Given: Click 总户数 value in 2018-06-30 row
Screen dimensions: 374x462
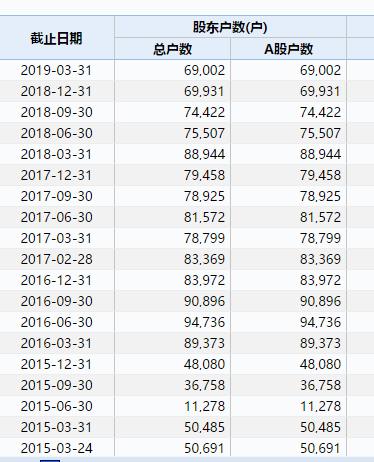Looking at the screenshot, I should click(204, 133).
